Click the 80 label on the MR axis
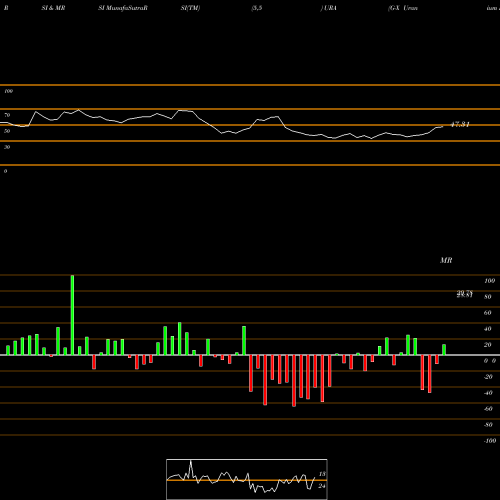 tap(488, 297)
